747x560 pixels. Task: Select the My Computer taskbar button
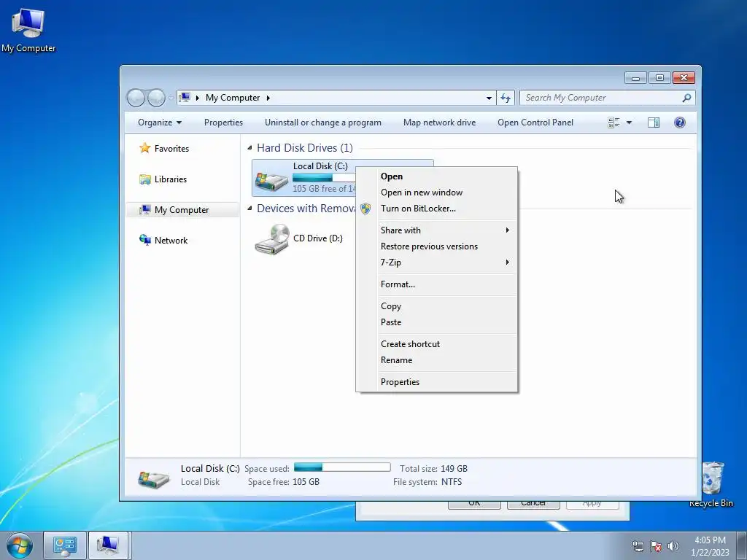(108, 545)
